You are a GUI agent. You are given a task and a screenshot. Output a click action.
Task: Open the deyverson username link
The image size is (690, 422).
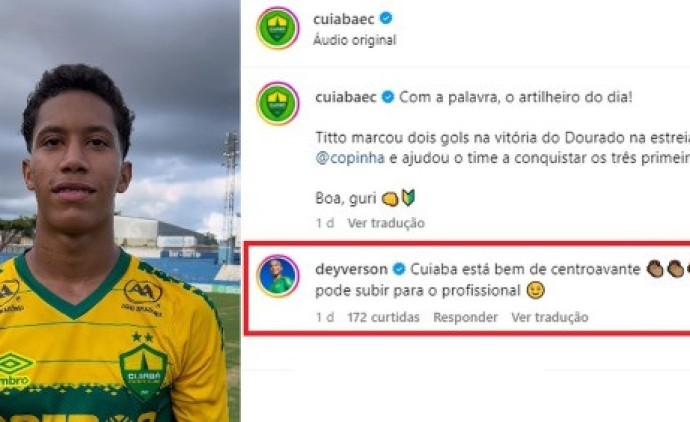pyautogui.click(x=351, y=269)
